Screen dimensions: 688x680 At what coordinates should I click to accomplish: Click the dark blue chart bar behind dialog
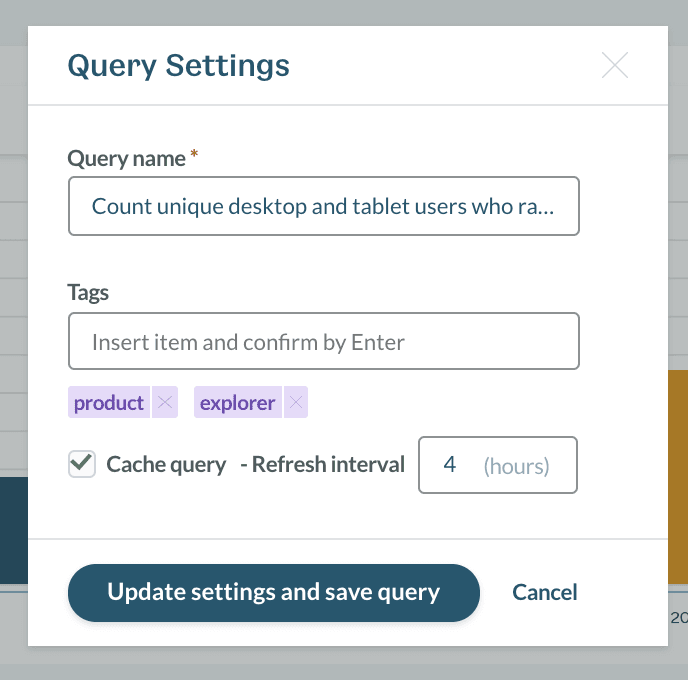click(x=14, y=530)
